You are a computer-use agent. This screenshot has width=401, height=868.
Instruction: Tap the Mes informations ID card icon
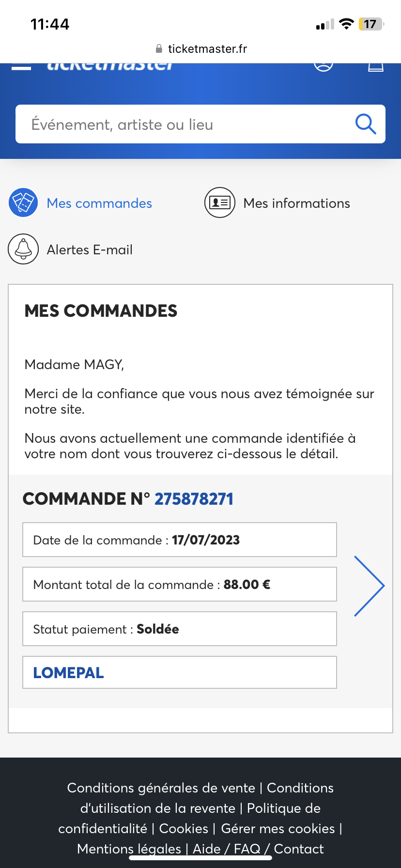pyautogui.click(x=220, y=202)
